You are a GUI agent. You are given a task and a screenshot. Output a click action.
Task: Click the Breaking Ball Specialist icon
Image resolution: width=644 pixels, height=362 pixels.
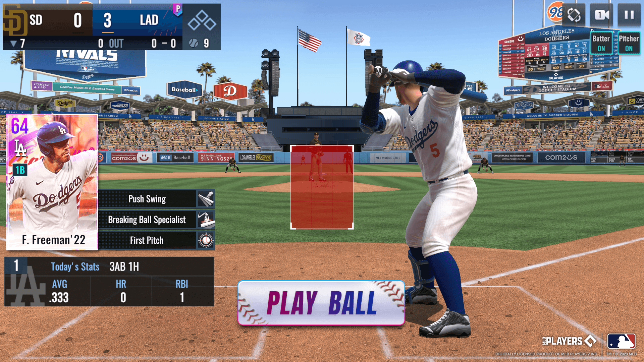click(206, 219)
